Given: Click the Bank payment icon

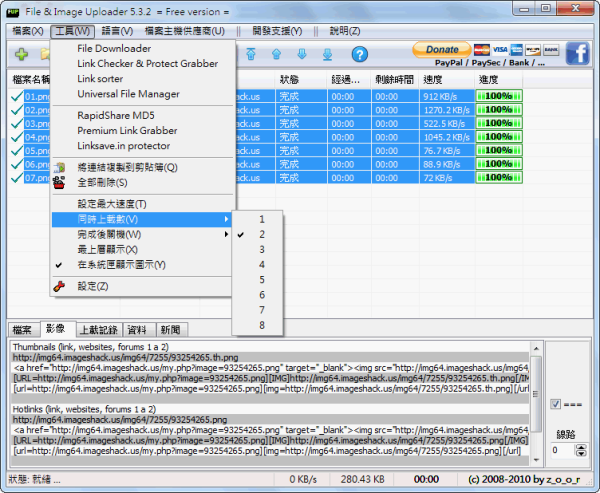Looking at the screenshot, I should click(551, 50).
